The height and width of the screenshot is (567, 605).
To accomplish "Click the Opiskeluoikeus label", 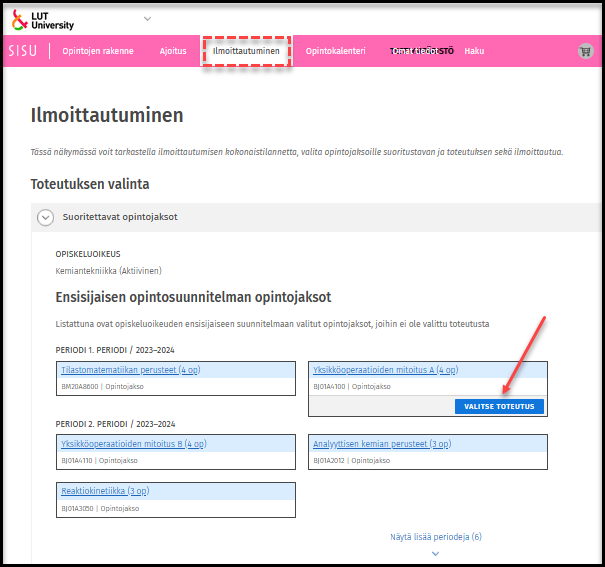I will [x=88, y=254].
